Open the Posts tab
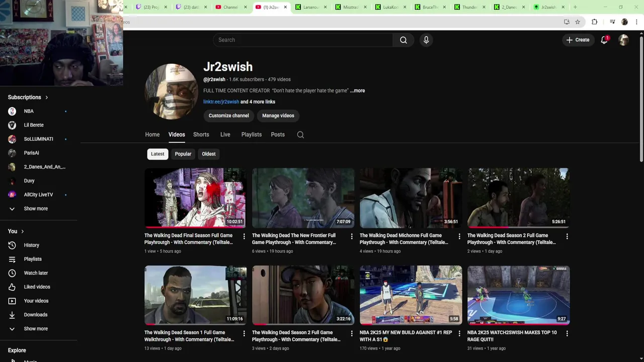This screenshot has width=644, height=362. coord(278,135)
